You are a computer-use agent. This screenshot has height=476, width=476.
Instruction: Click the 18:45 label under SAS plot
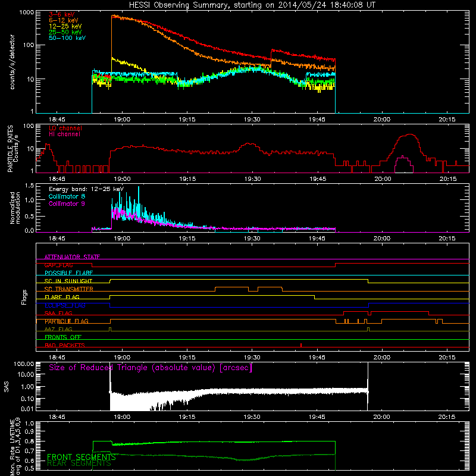[x=57, y=417]
